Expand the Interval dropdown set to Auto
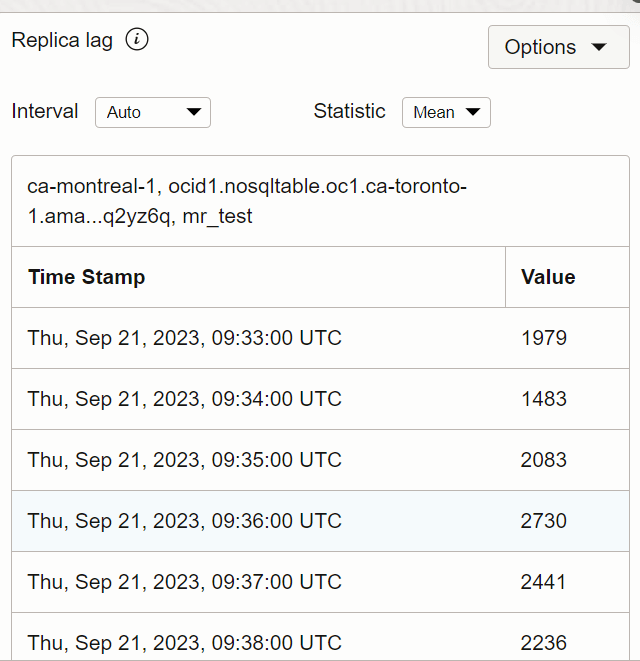The height and width of the screenshot is (661, 640). [x=153, y=112]
